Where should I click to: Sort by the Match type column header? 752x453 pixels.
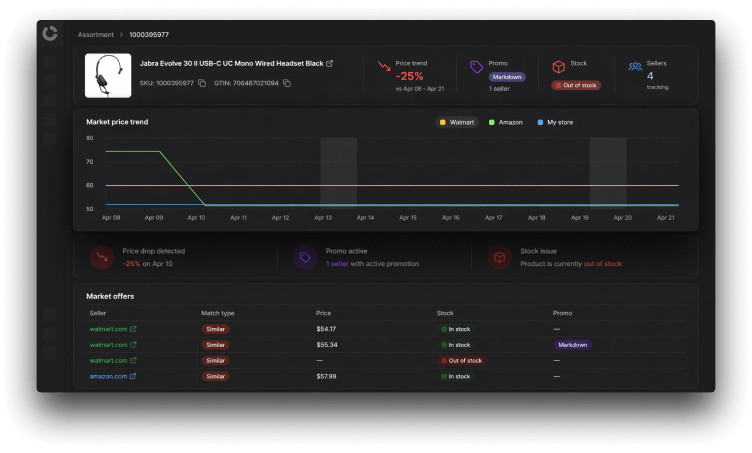point(218,313)
